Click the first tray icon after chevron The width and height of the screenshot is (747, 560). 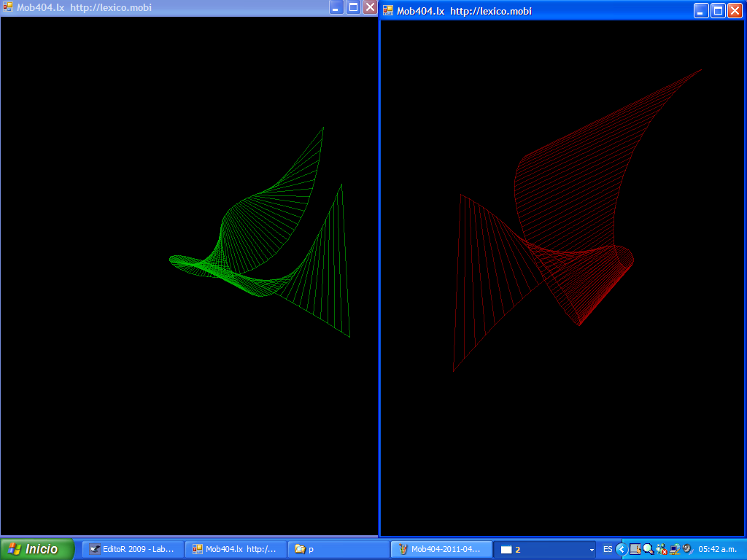coord(635,549)
